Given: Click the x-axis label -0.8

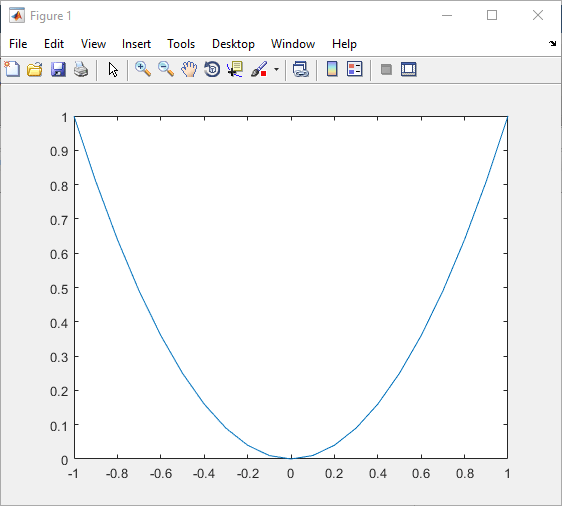Looking at the screenshot, I should [117, 474].
